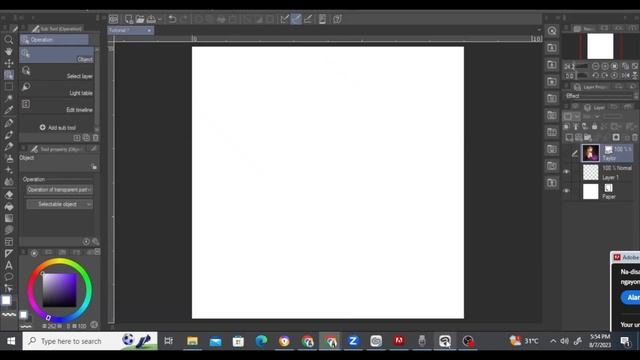Screen dimensions: 640x360
Task: Open the Operation of transparent part dropdown
Action: (60, 189)
